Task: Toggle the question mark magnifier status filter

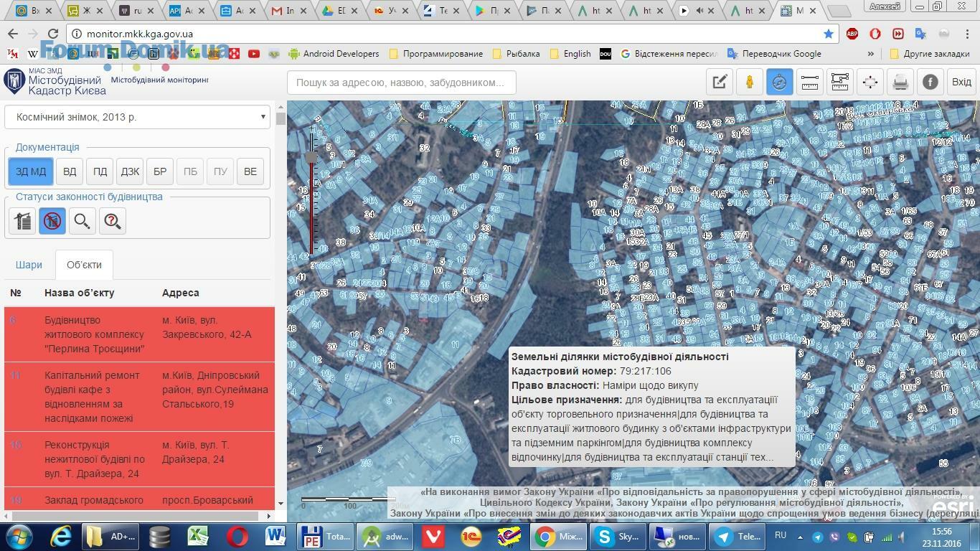Action: (x=113, y=221)
